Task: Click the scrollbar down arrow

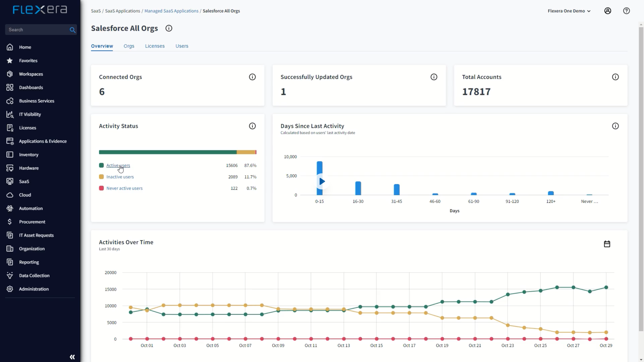Action: (641, 359)
